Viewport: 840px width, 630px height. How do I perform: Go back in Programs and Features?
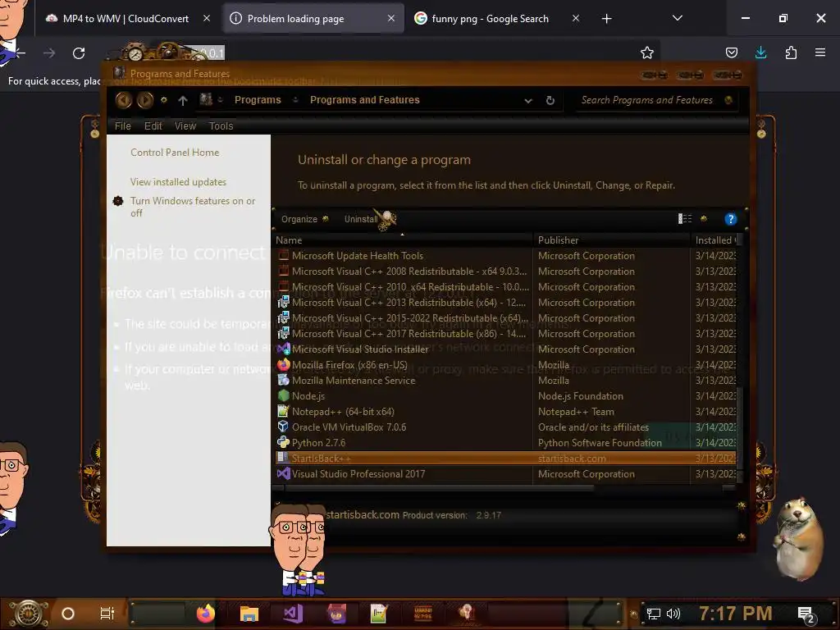coord(124,100)
